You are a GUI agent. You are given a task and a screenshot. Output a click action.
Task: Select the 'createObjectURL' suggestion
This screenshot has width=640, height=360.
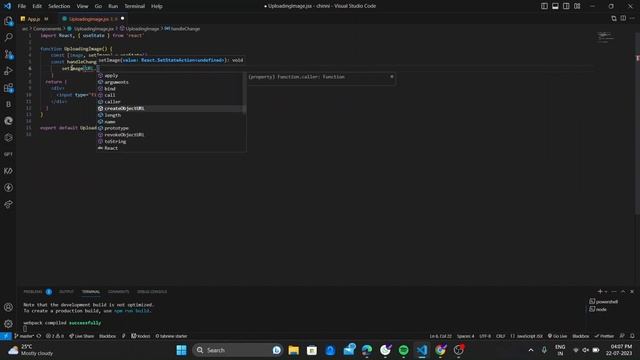[x=171, y=109]
